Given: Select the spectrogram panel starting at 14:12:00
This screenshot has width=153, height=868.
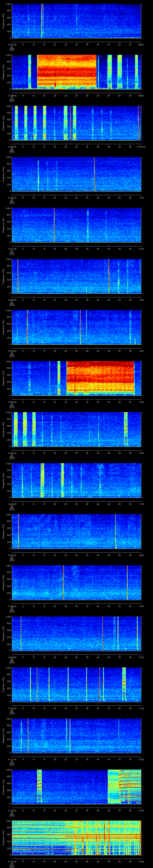Looking at the screenshot, I should coord(77,786).
